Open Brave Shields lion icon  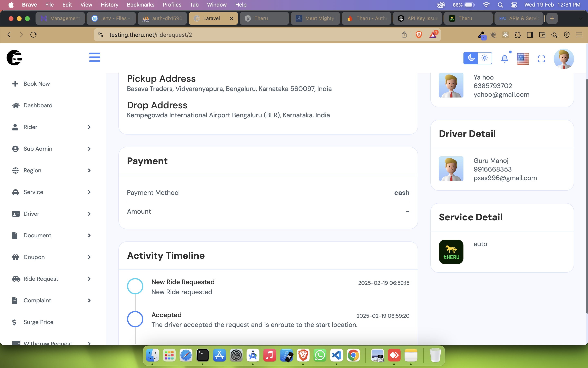click(x=419, y=35)
